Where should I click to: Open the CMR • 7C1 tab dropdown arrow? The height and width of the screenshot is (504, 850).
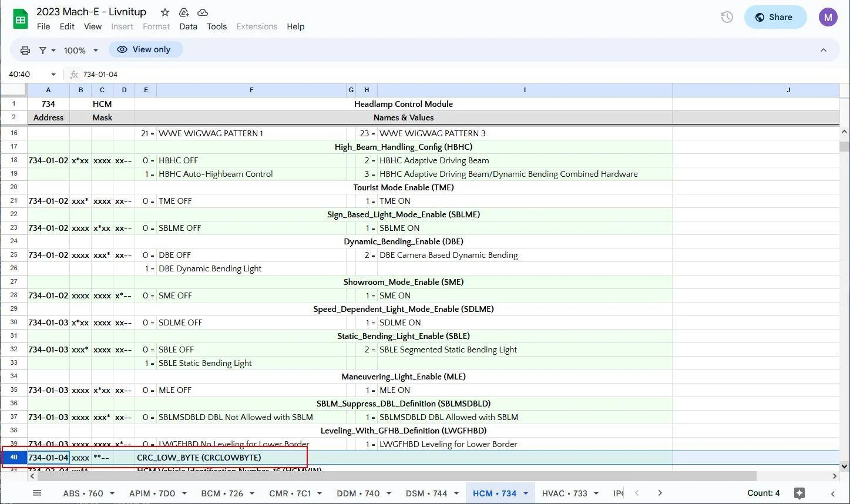[x=320, y=493]
